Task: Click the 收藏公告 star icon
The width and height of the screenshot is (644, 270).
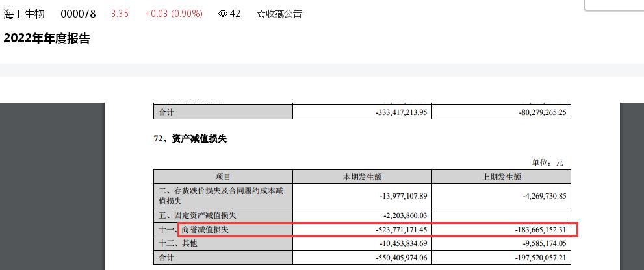Action: coord(261,14)
